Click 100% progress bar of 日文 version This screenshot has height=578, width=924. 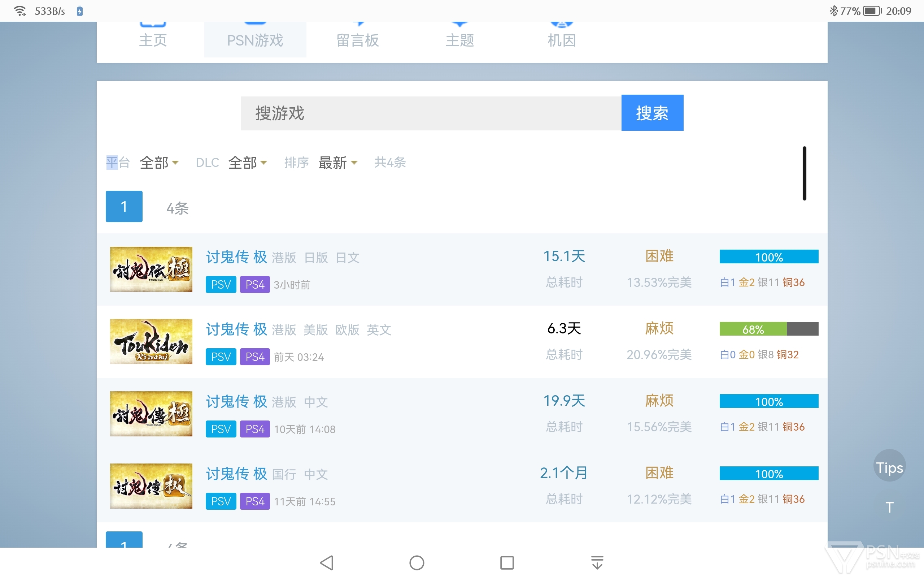(x=769, y=256)
